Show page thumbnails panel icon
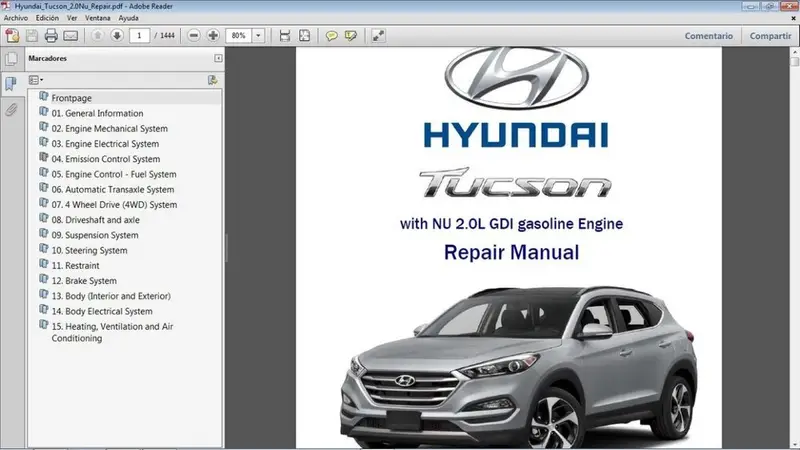Image resolution: width=800 pixels, height=450 pixels. (11, 59)
